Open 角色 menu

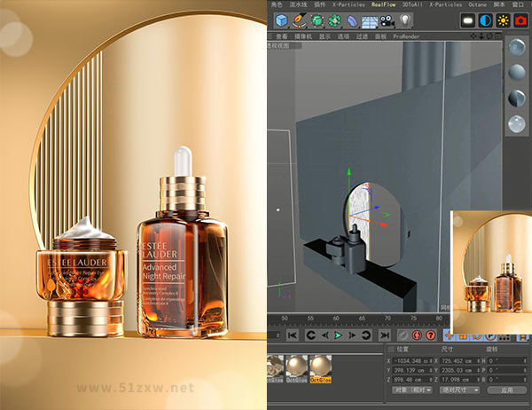[277, 4]
